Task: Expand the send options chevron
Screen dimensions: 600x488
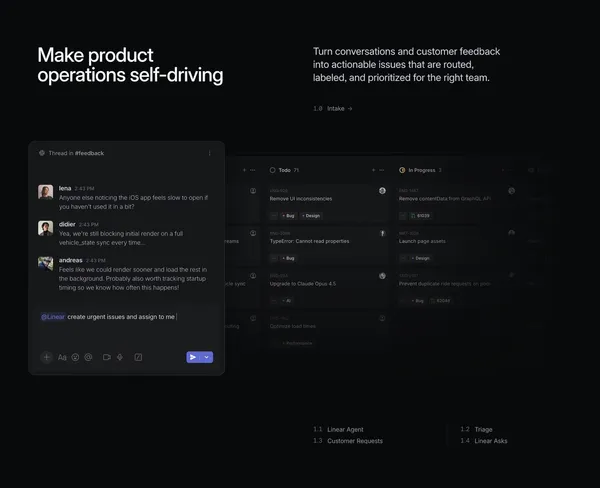Action: pos(207,357)
